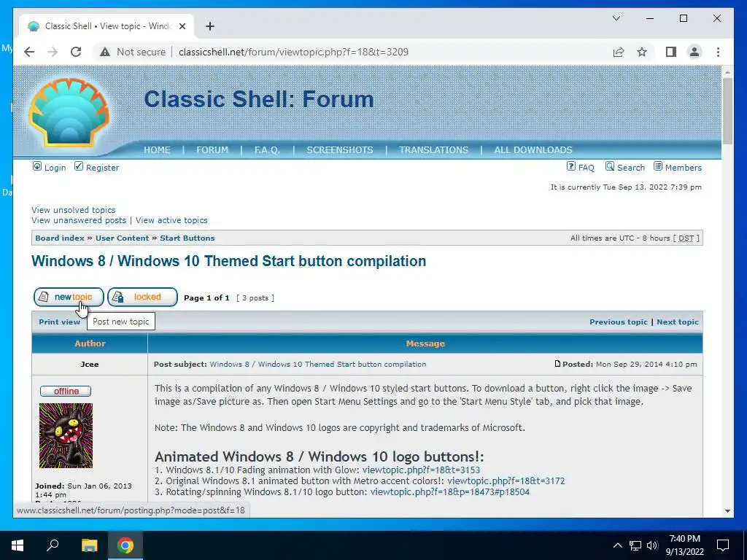The width and height of the screenshot is (747, 560).
Task: Click the page scrollbar thumb
Action: click(727, 111)
